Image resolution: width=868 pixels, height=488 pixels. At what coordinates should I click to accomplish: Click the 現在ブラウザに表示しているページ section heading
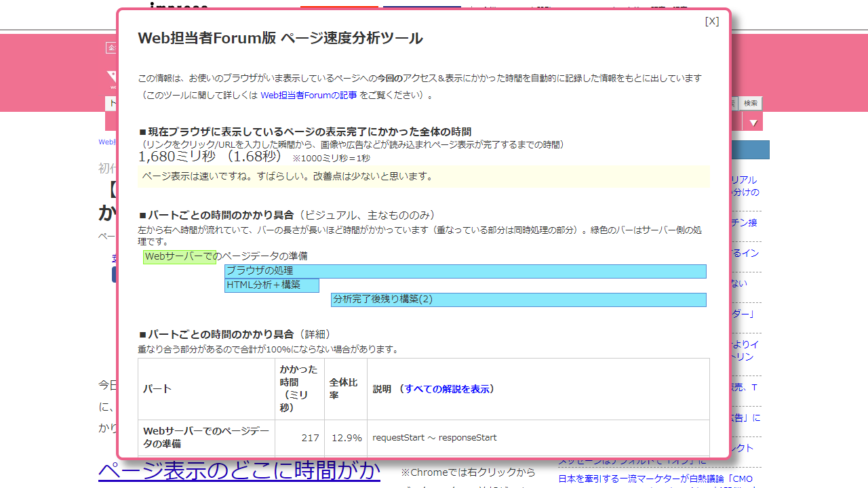coord(305,131)
